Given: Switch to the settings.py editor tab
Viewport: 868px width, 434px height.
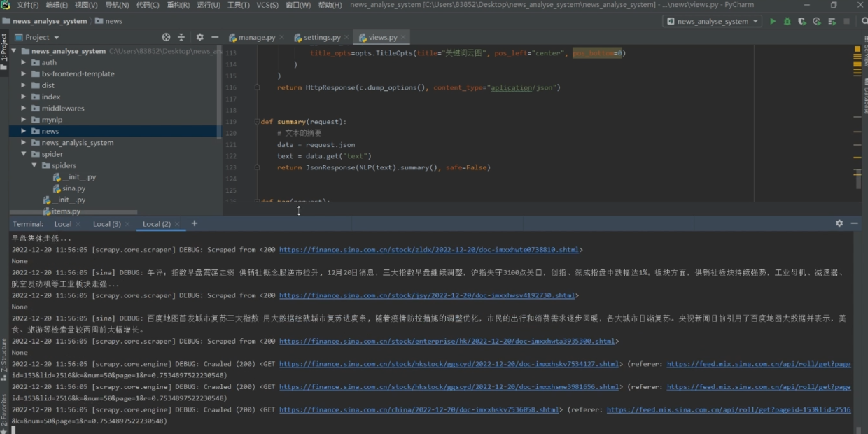Looking at the screenshot, I should [x=321, y=37].
